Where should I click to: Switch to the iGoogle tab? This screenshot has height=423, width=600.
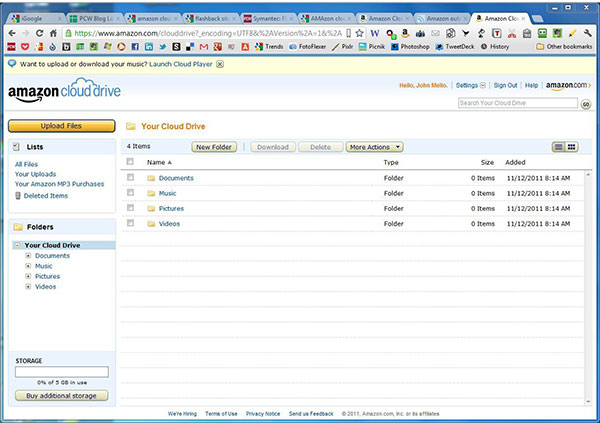click(x=36, y=18)
